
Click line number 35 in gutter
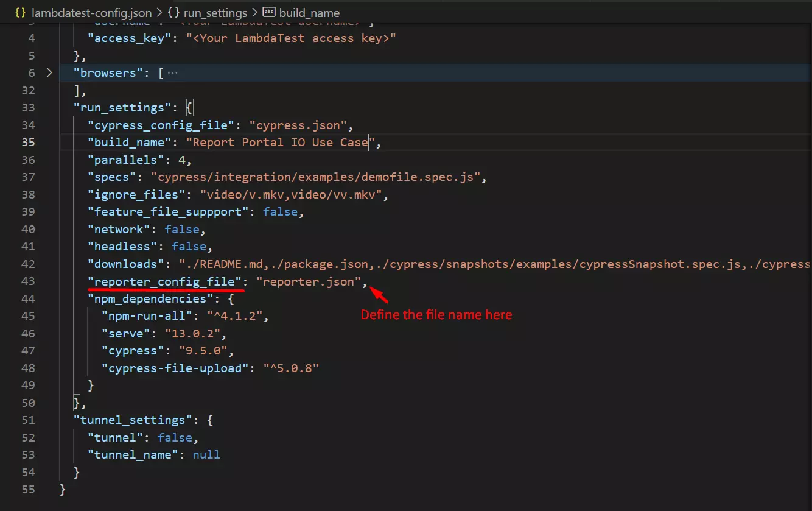(28, 143)
